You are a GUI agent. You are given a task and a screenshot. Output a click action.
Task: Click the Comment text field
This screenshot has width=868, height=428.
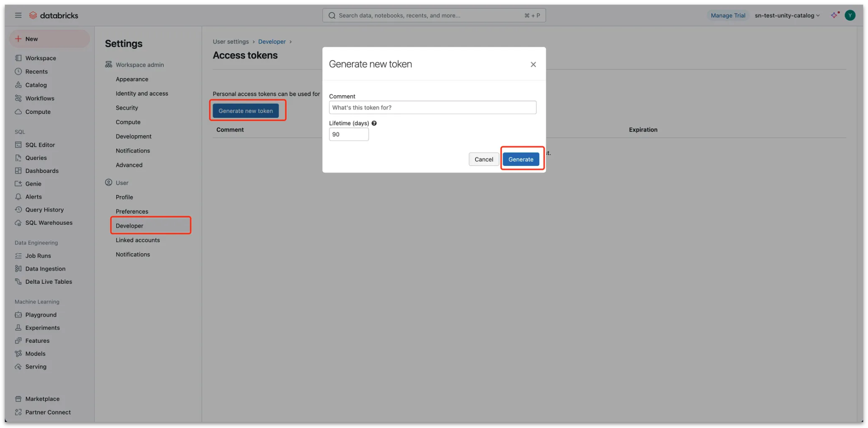coord(432,107)
